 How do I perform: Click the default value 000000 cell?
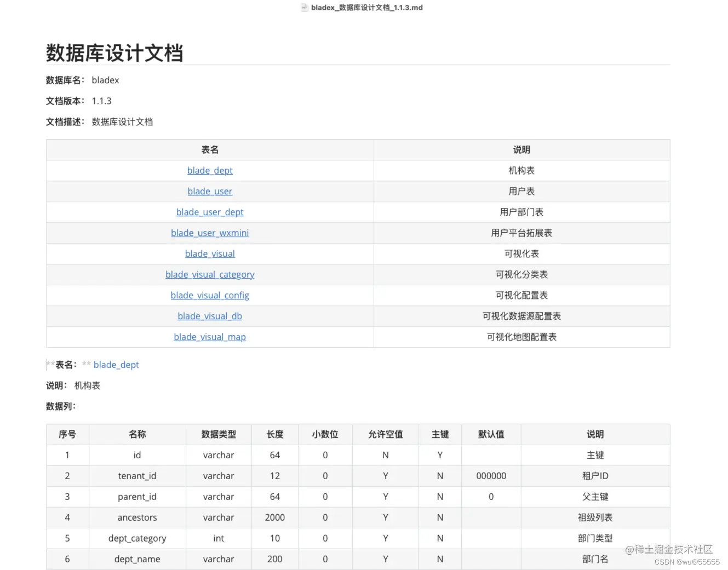point(491,476)
